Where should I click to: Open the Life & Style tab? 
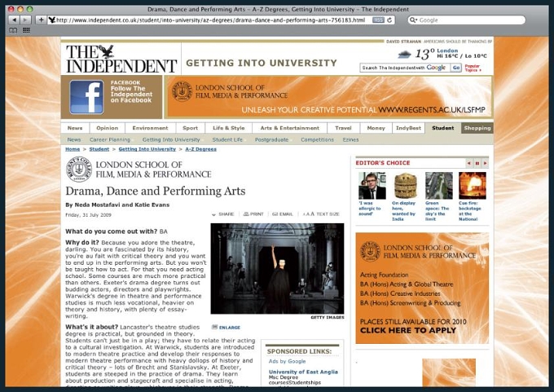pos(229,128)
